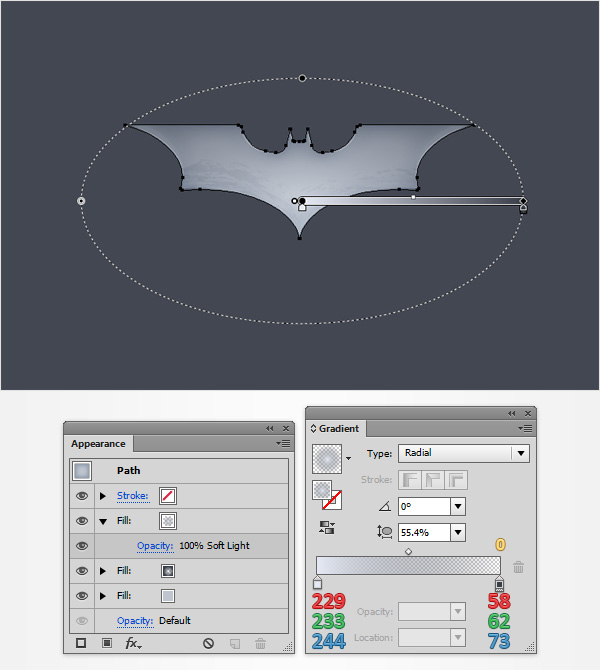This screenshot has height=670, width=600.
Task: Click left handle of dotted gradient ellipse
Action: click(81, 201)
